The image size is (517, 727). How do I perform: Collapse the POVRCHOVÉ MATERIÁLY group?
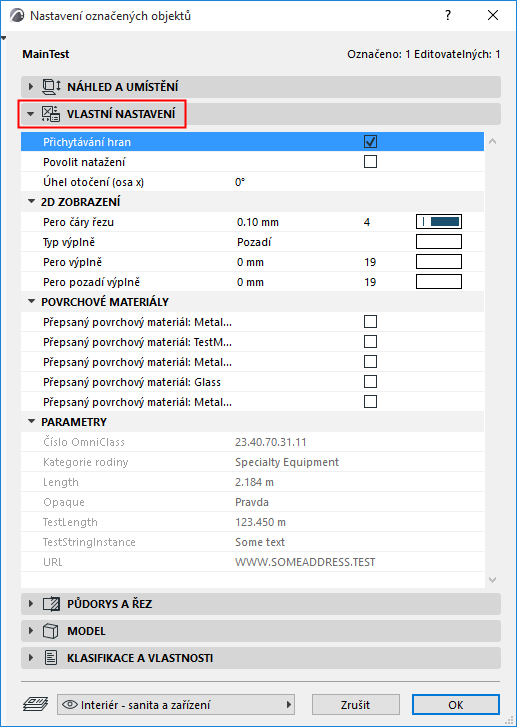[x=32, y=301]
